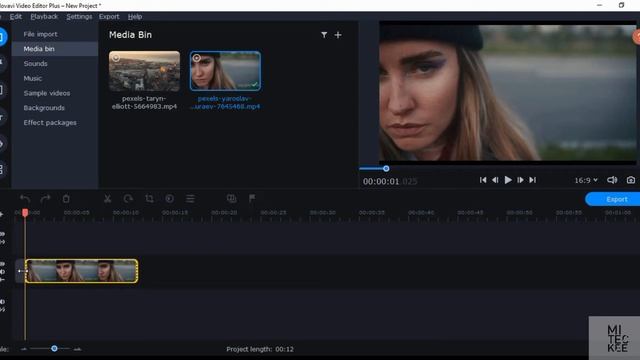This screenshot has width=640, height=360.
Task: Select the pexels-yaroslav woman video thumbnail
Action: coord(225,71)
